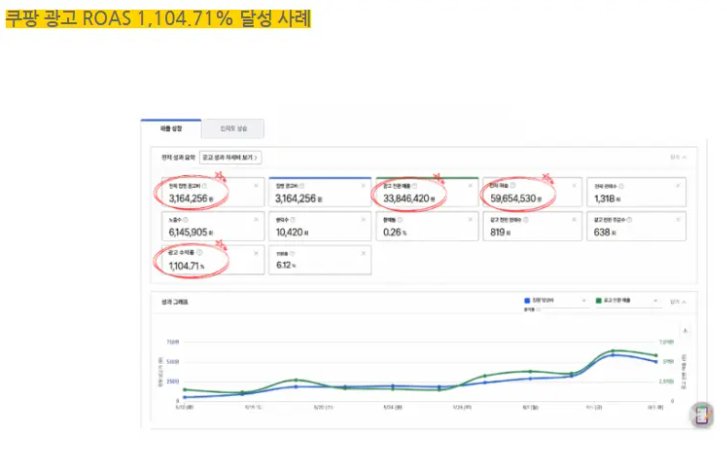Open the '광고 성과 자세히 보기' detail button
The height and width of the screenshot is (460, 727).
click(230, 157)
